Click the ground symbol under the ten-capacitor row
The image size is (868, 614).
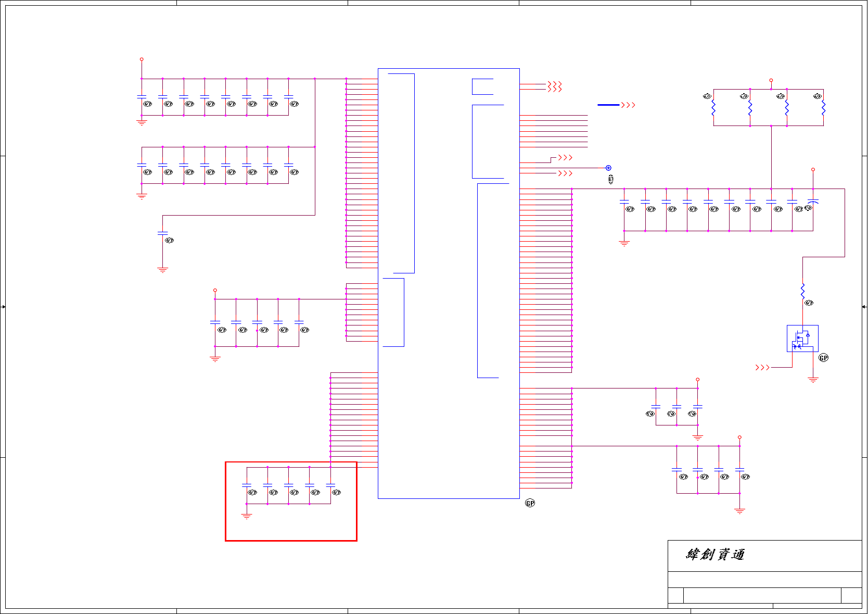coord(624,243)
